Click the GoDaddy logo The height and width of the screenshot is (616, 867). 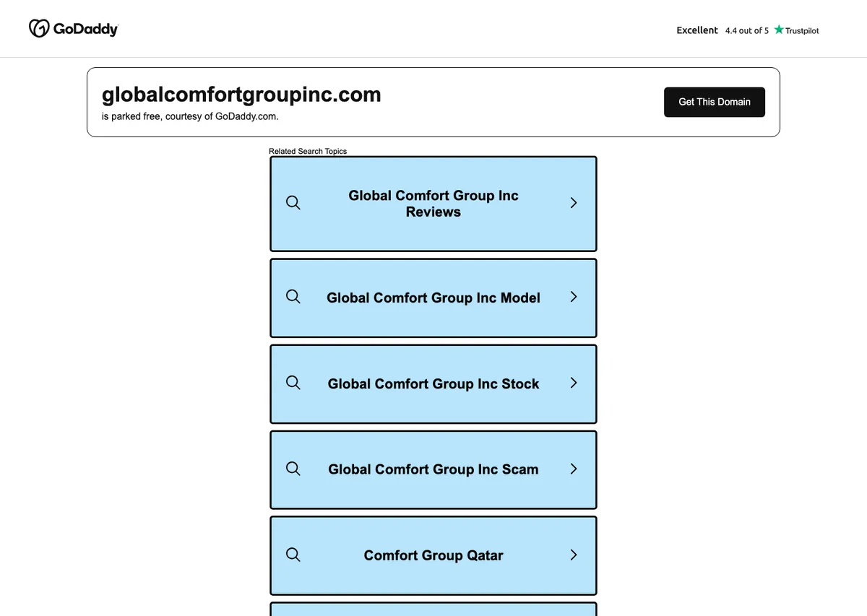(74, 28)
